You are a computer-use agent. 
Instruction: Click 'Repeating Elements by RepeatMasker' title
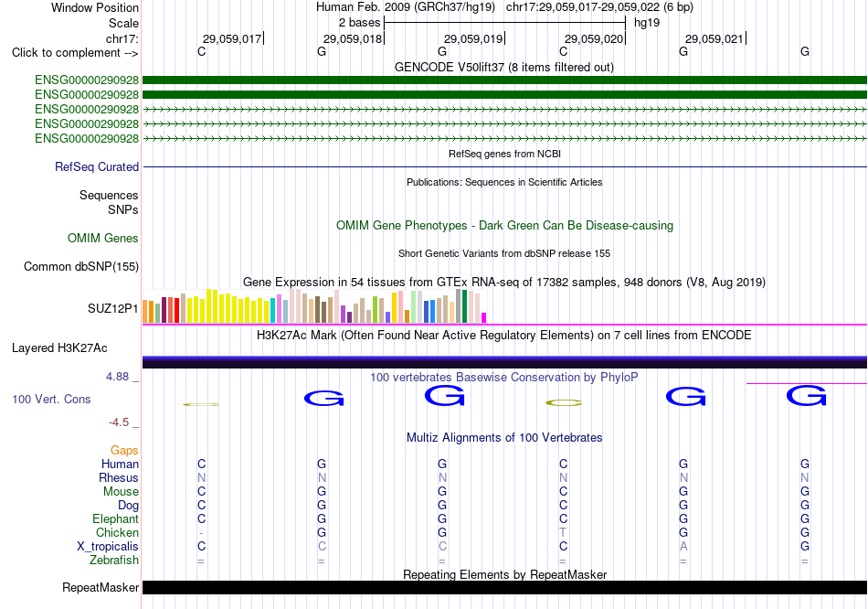click(504, 574)
